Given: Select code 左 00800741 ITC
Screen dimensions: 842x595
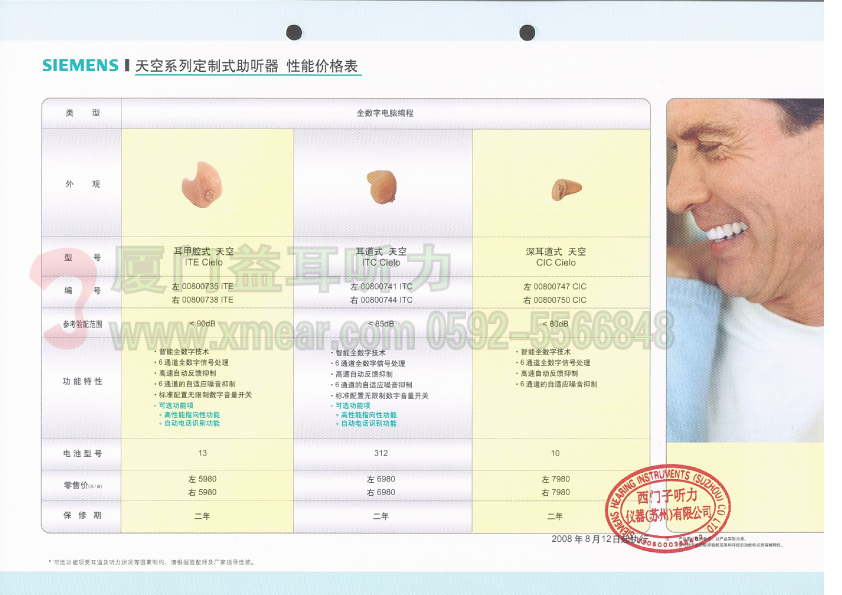Looking at the screenshot, I should click(x=381, y=286).
